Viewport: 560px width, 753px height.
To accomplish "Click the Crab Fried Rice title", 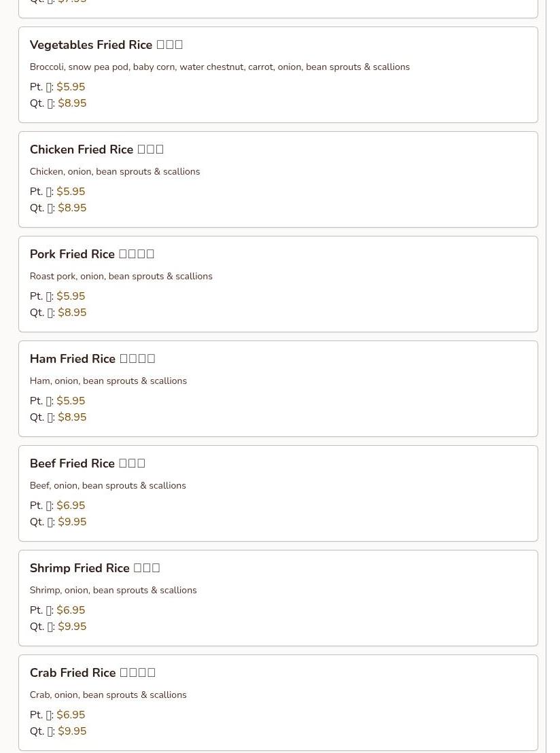I will click(92, 673).
